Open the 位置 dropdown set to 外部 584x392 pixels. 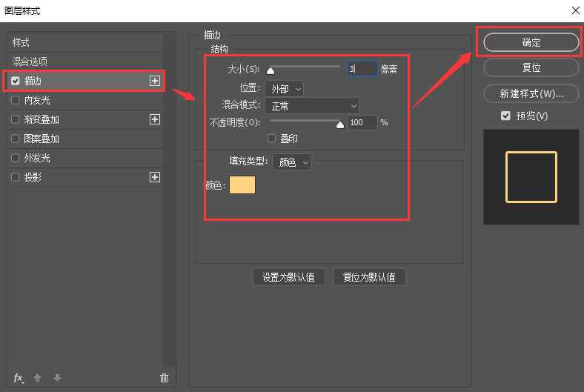click(x=283, y=89)
